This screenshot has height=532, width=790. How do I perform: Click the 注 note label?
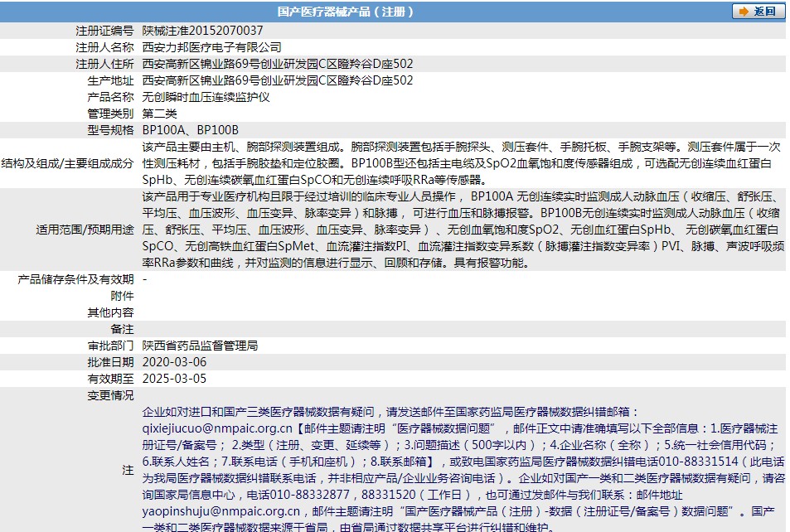(128, 470)
